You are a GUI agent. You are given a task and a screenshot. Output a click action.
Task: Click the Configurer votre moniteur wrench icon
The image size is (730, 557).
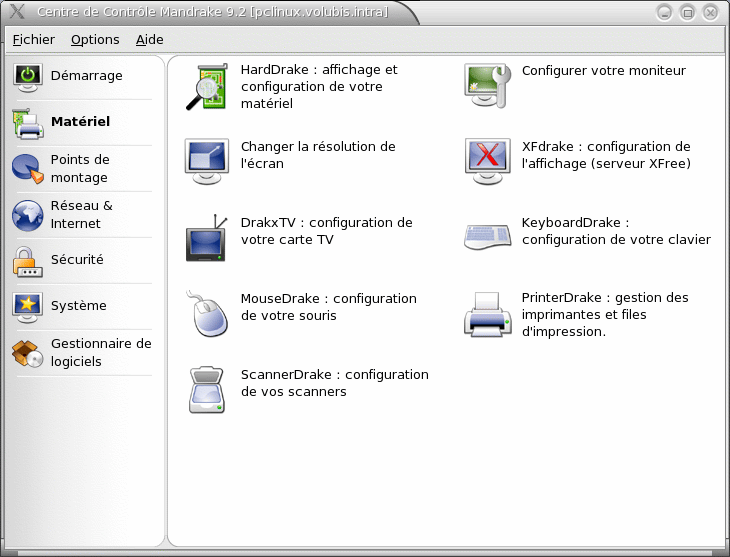(x=487, y=86)
